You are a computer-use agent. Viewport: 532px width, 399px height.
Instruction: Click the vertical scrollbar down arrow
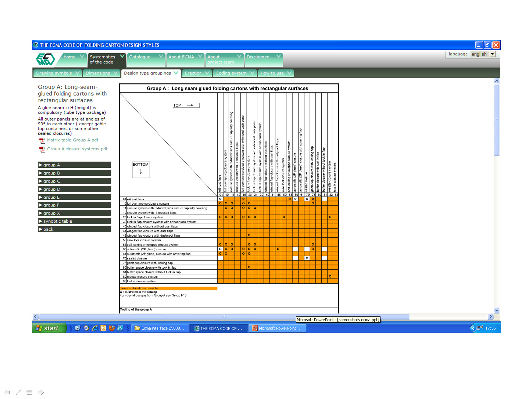[497, 310]
